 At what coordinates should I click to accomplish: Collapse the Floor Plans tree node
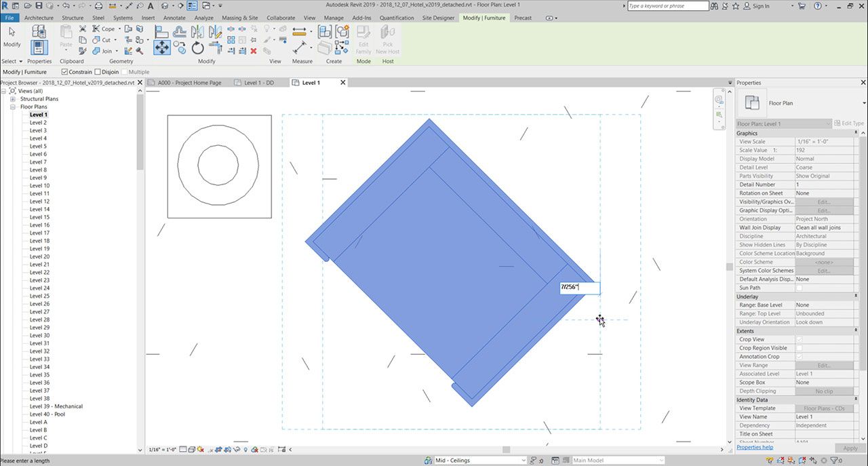(x=13, y=107)
